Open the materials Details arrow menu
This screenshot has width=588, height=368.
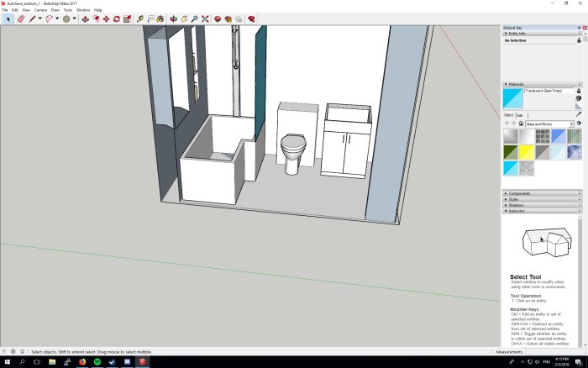point(579,124)
